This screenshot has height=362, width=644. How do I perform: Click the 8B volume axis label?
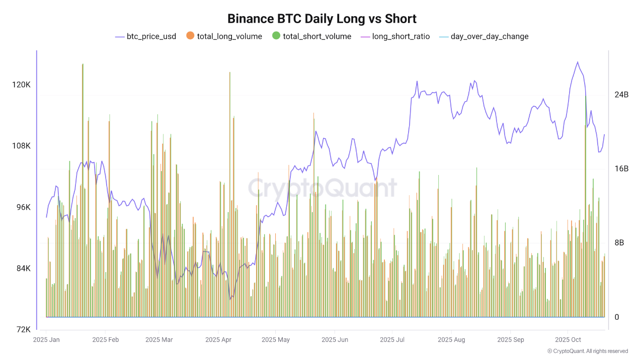pyautogui.click(x=620, y=243)
